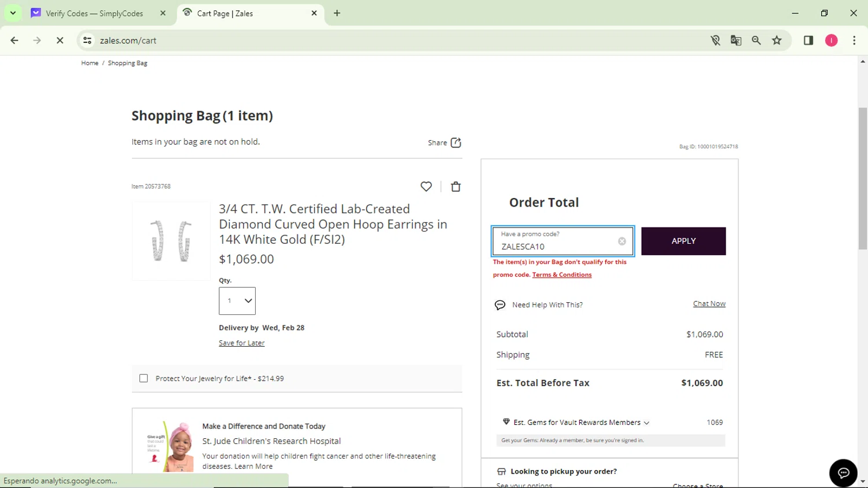Close the Verify Codes — SimplyCodes tab
Image resolution: width=868 pixels, height=488 pixels.
coord(163,13)
